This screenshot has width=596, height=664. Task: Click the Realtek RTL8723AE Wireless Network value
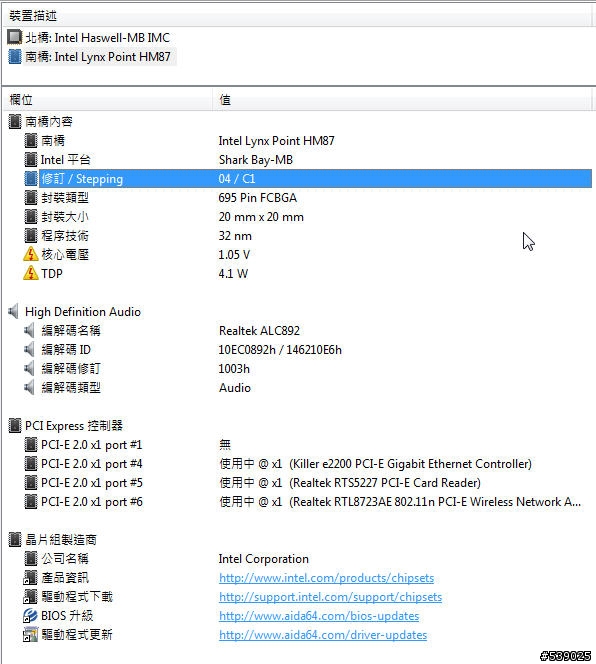[400, 502]
